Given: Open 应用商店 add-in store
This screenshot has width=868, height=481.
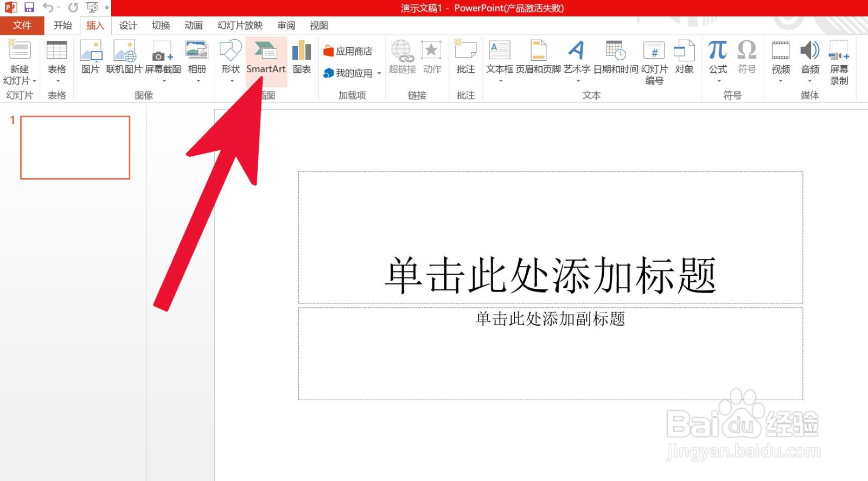Looking at the screenshot, I should point(348,51).
